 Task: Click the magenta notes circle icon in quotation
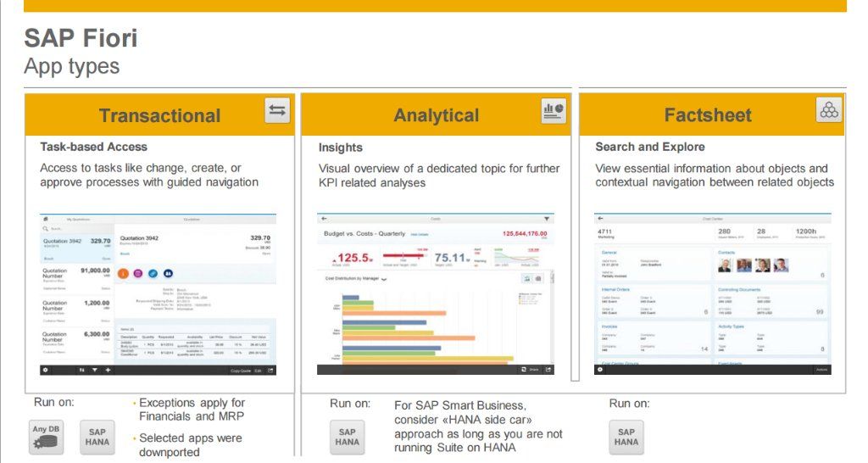pos(138,273)
